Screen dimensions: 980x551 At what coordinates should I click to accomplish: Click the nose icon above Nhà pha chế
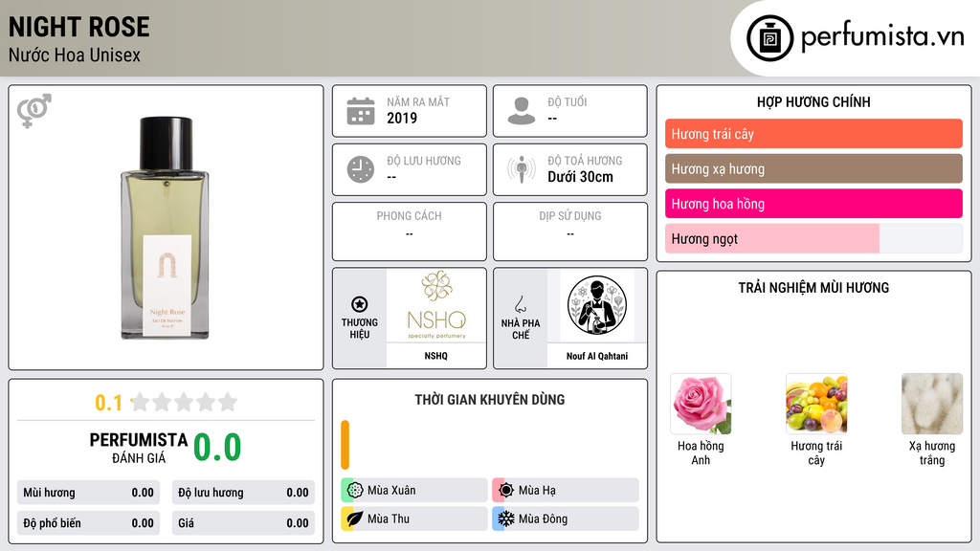(520, 304)
